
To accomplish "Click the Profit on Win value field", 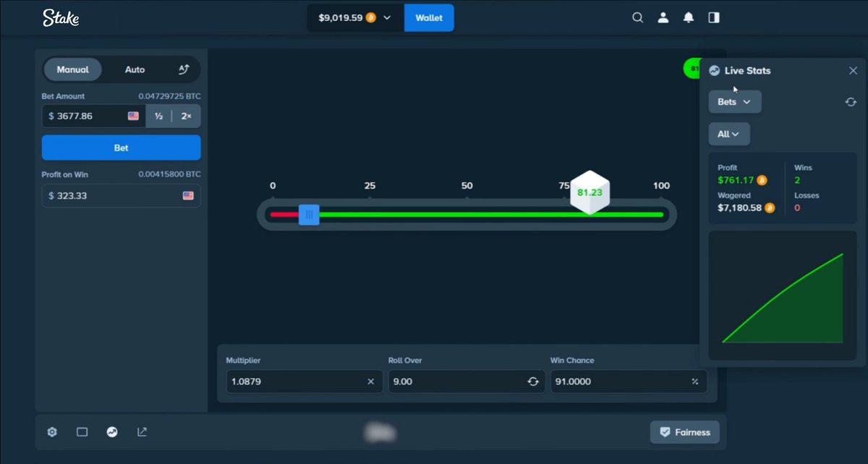I will click(x=122, y=196).
